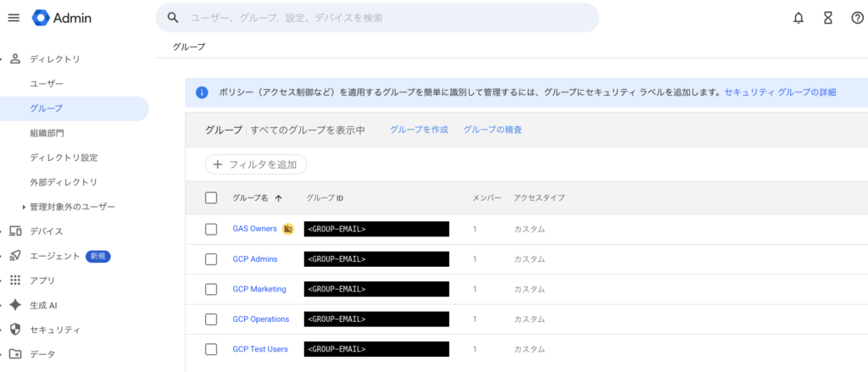Click the グループ ID column header
The height and width of the screenshot is (372, 868).
click(x=325, y=198)
